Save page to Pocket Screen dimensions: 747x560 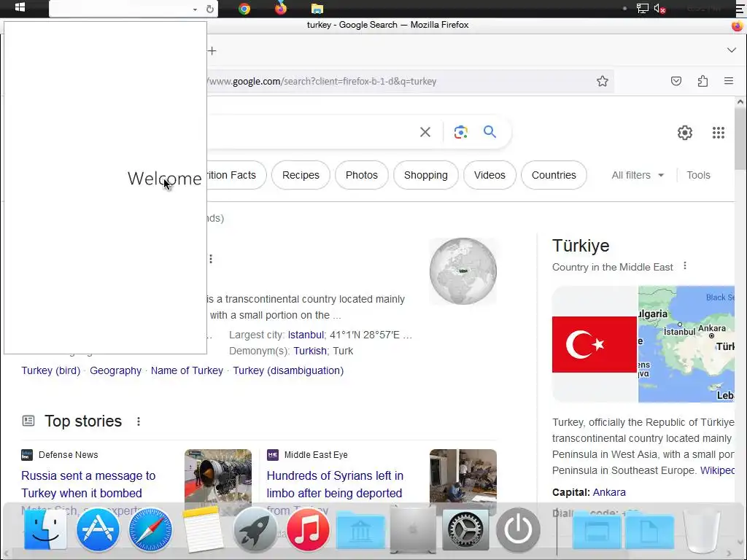click(x=676, y=81)
